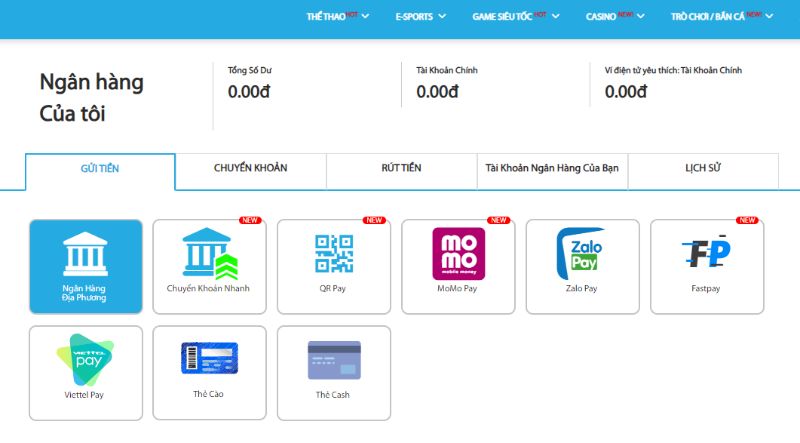Expand the chevron next to CASINO
The width and height of the screenshot is (800, 443).
point(640,16)
